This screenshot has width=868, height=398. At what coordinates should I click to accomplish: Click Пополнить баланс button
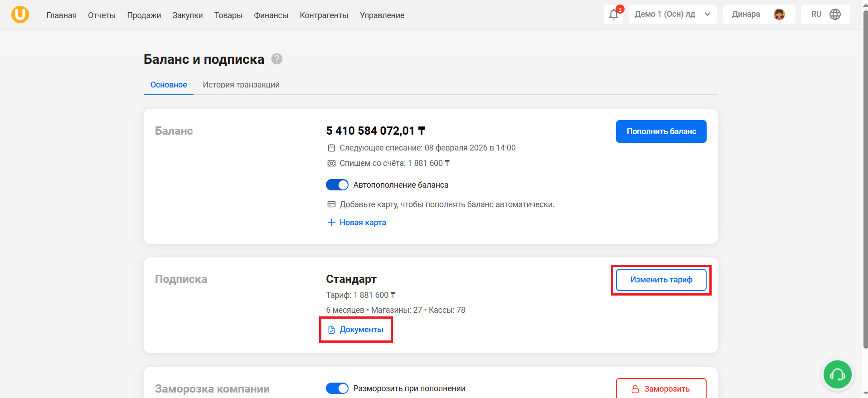(661, 131)
